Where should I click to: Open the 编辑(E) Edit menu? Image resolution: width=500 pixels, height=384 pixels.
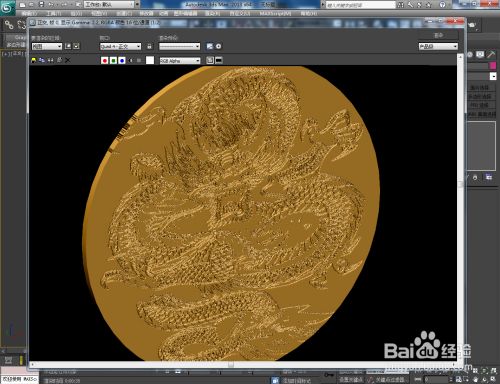(x=29, y=13)
